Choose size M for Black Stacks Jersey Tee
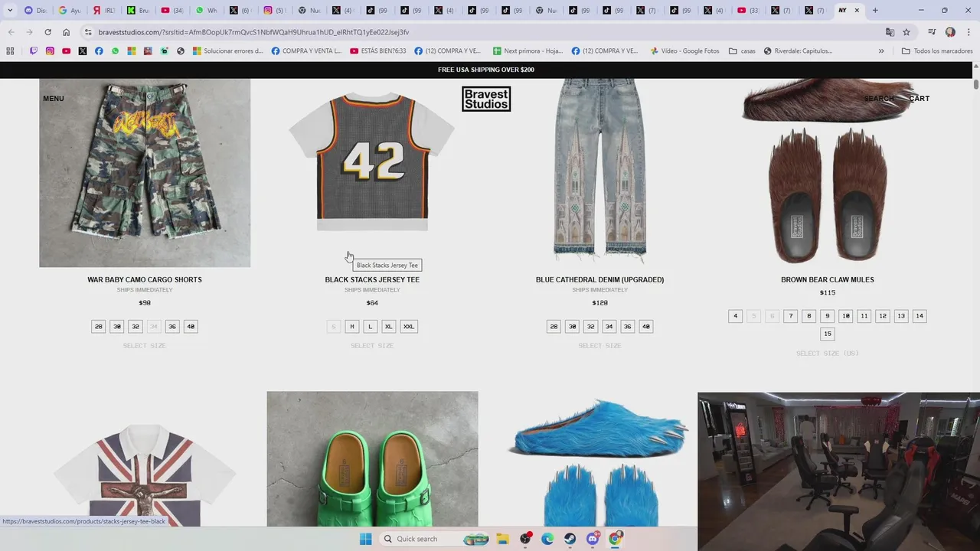Image resolution: width=980 pixels, height=551 pixels. click(351, 327)
